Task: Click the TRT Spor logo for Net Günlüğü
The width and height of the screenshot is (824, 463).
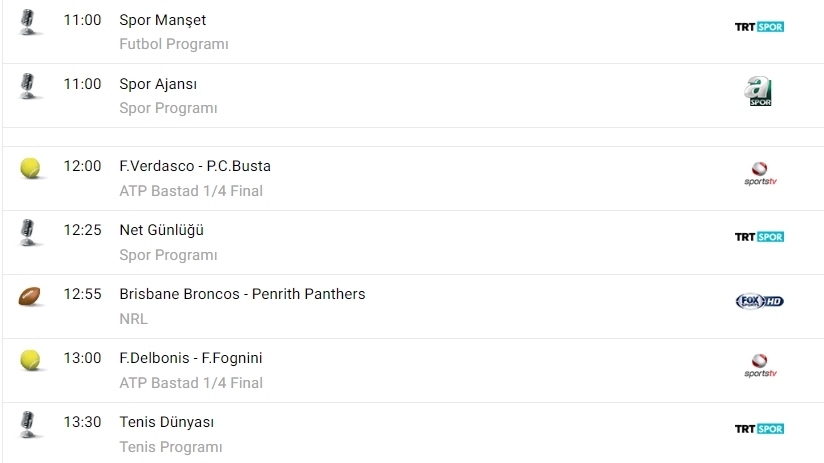Action: (759, 237)
